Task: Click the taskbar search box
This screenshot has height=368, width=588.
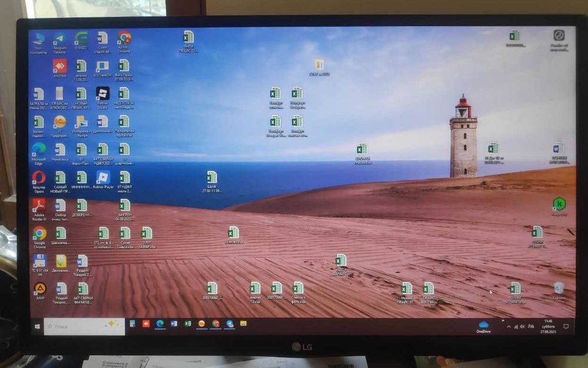Action: [x=84, y=326]
